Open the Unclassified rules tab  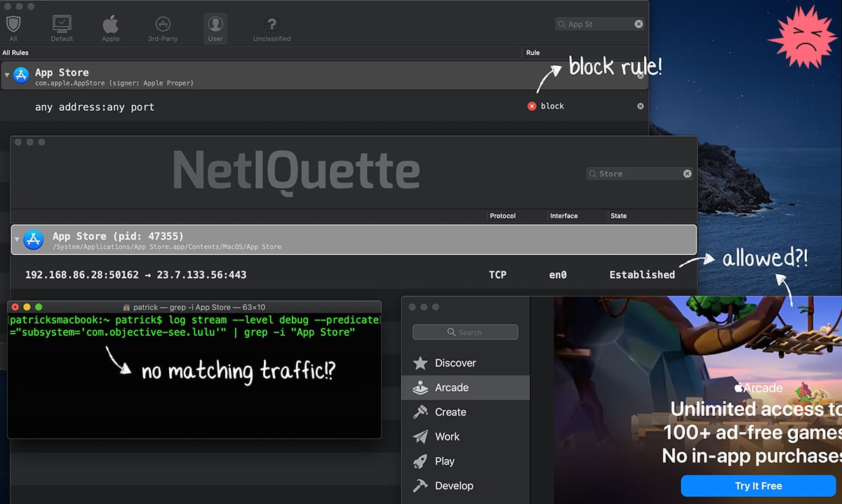coord(272,28)
